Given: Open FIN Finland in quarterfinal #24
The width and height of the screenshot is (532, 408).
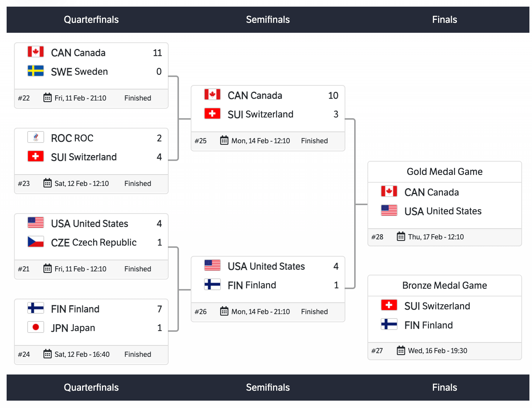Looking at the screenshot, I should pyautogui.click(x=75, y=309).
